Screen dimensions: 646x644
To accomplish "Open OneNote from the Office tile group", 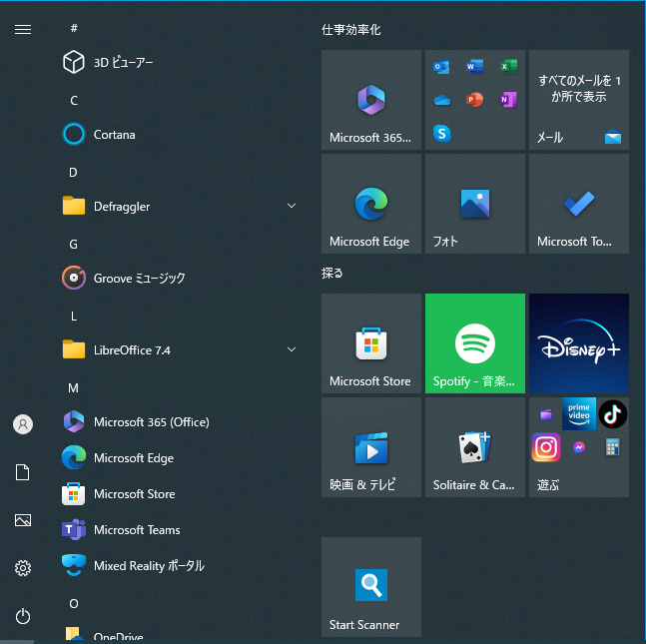I will [508, 100].
